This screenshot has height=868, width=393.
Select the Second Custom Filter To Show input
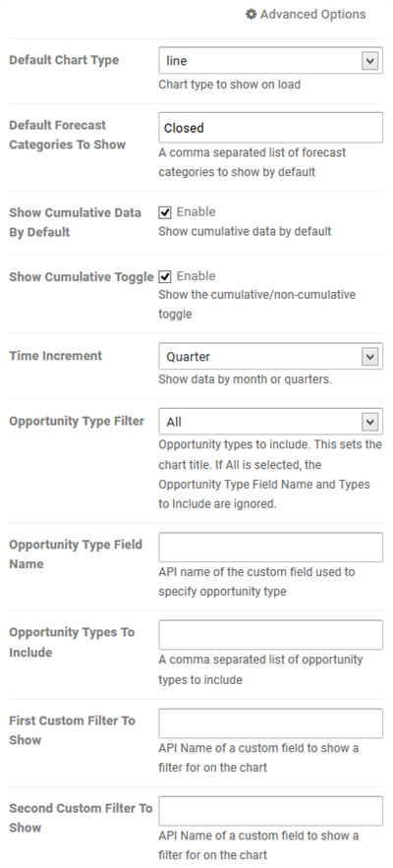coord(270,811)
